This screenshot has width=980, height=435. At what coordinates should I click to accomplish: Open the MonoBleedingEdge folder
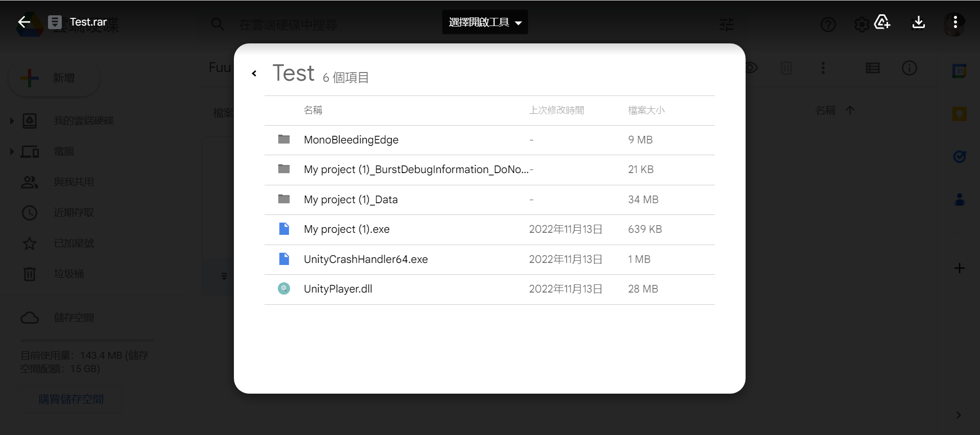(x=490, y=140)
